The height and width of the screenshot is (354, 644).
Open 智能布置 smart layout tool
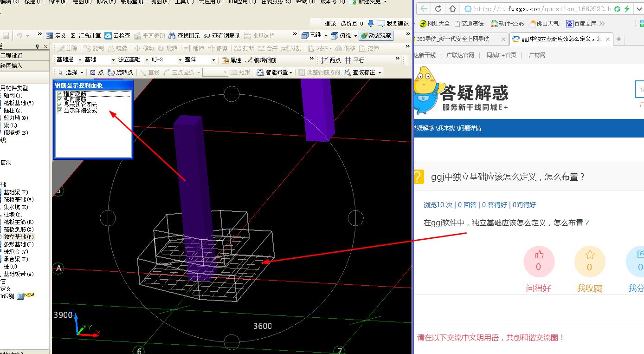[x=273, y=72]
